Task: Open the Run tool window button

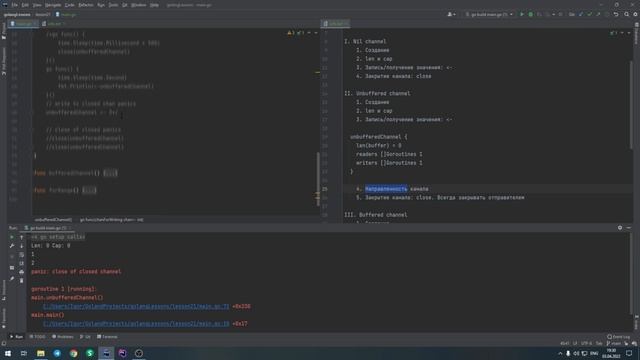Action: [x=17, y=337]
